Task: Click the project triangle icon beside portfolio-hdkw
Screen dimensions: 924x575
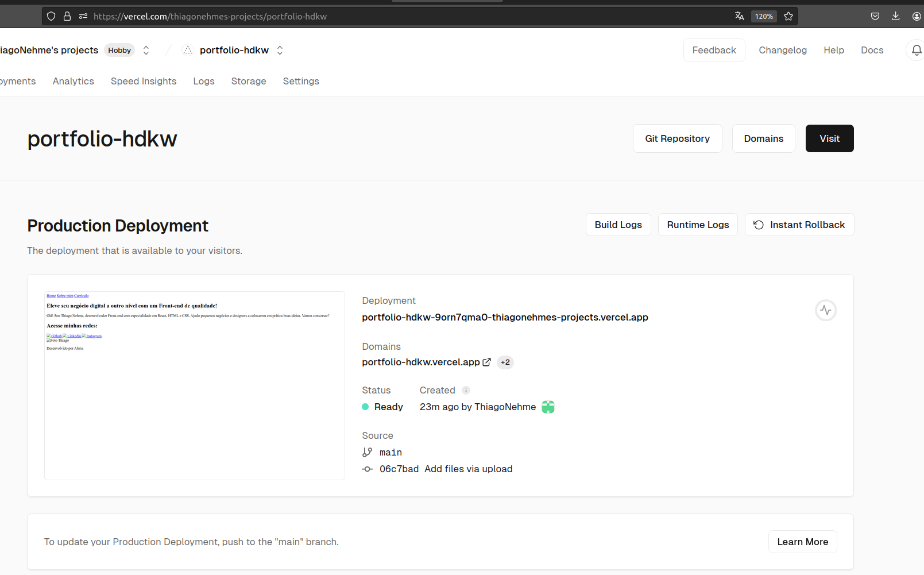Action: pos(188,50)
